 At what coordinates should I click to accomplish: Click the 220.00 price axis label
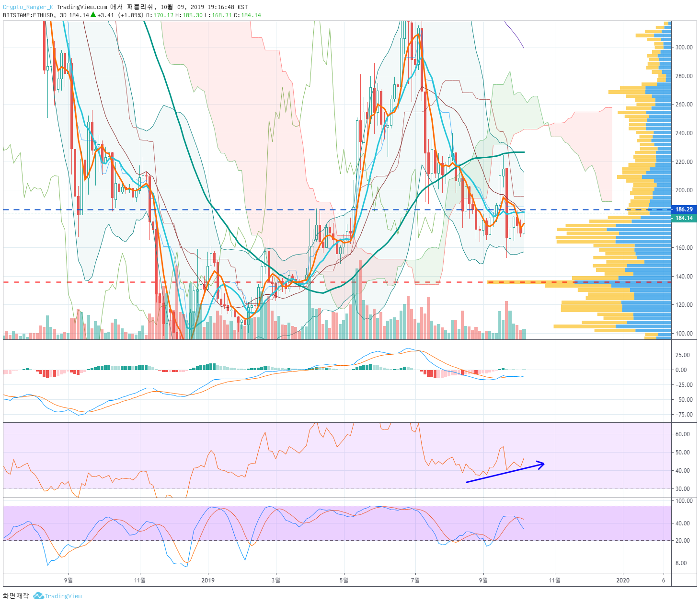click(x=684, y=162)
